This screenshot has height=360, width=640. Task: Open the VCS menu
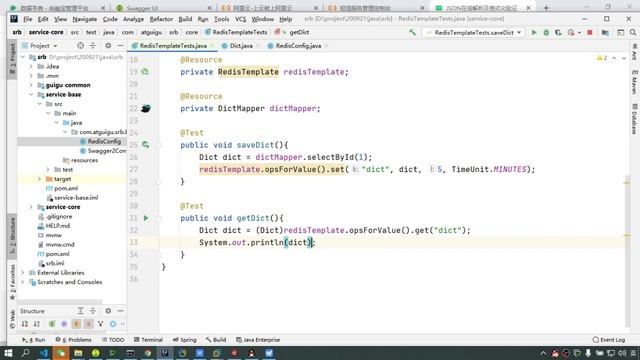click(x=240, y=19)
